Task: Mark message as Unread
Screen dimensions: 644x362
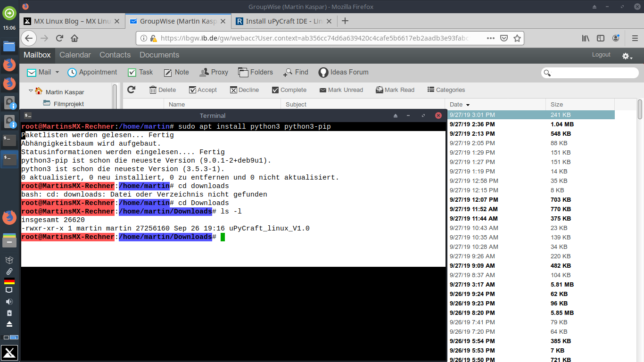Action: (x=341, y=90)
